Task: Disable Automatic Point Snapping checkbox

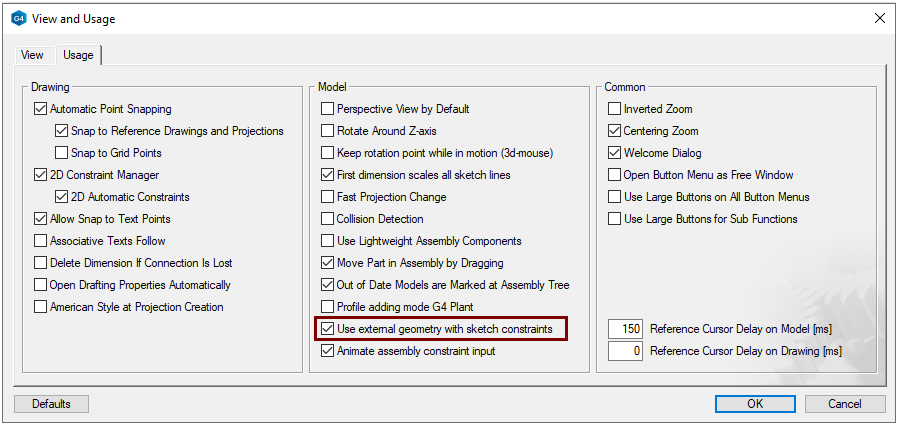Action: click(x=41, y=109)
